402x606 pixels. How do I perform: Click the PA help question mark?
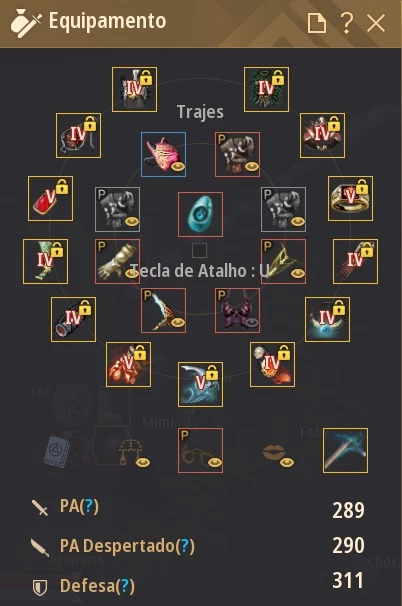tap(89, 506)
